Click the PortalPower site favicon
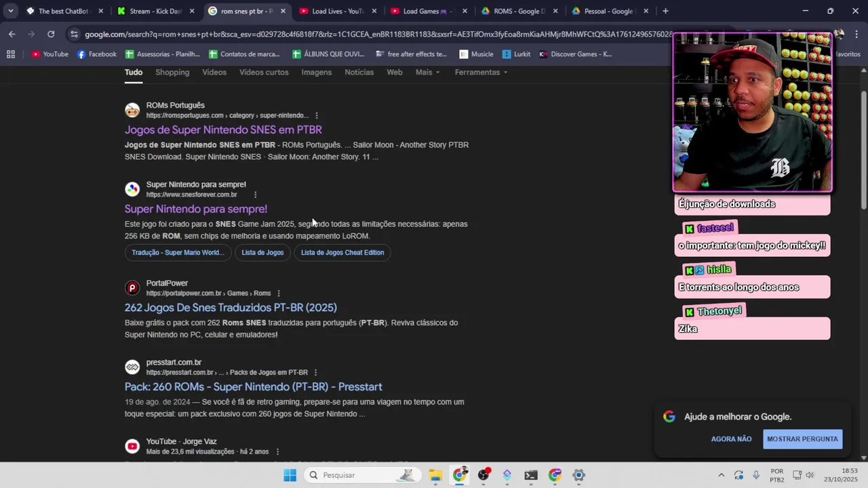The width and height of the screenshot is (868, 488). 132,288
